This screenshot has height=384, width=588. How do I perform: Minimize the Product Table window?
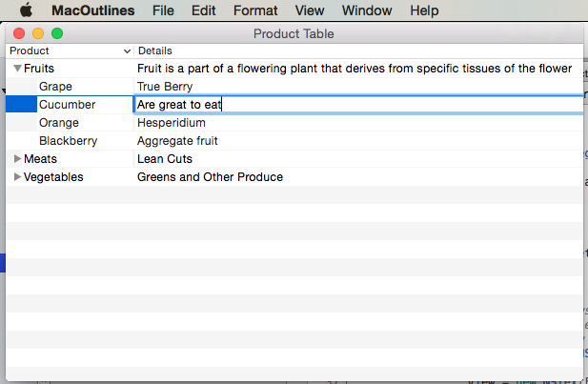[38, 33]
